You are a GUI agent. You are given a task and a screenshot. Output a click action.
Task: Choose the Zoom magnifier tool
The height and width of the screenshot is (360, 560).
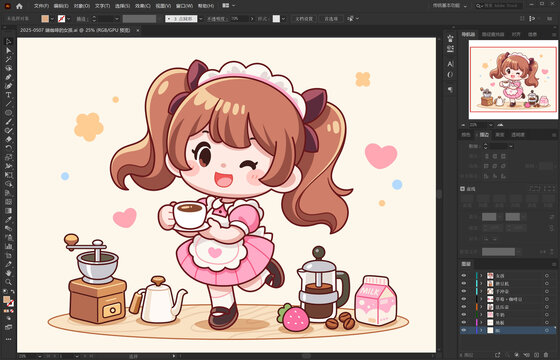(x=8, y=282)
